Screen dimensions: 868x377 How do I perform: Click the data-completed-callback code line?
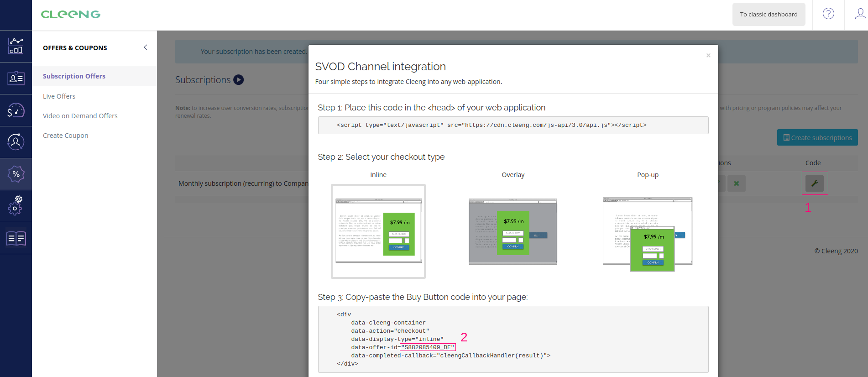450,356
